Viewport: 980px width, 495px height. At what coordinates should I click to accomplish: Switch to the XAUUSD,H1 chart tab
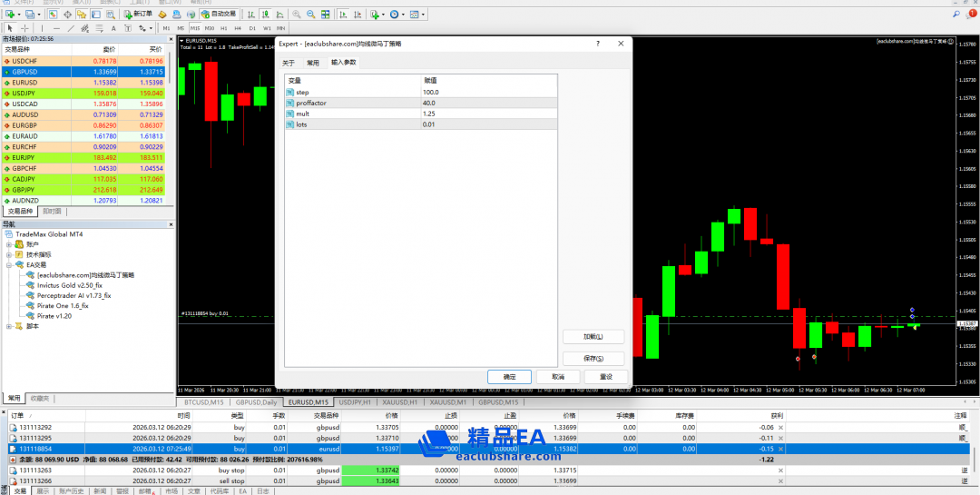pos(399,401)
